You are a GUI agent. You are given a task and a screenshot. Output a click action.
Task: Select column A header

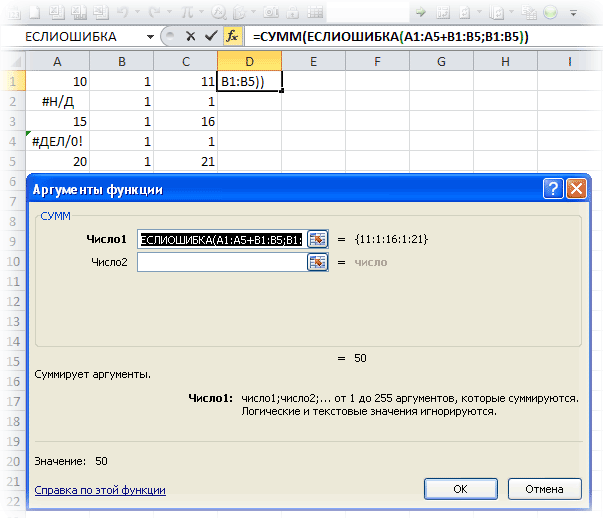(57, 61)
